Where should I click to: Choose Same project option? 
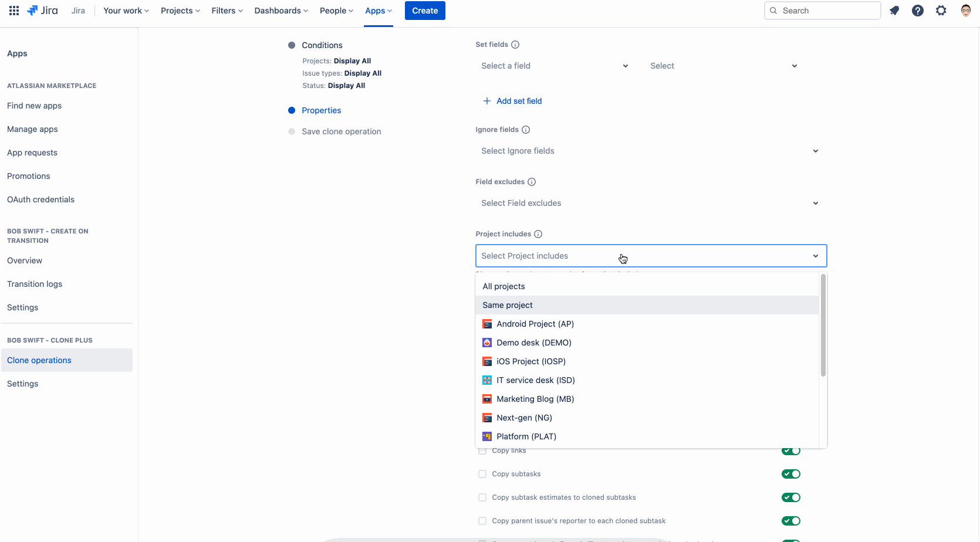pyautogui.click(x=647, y=305)
